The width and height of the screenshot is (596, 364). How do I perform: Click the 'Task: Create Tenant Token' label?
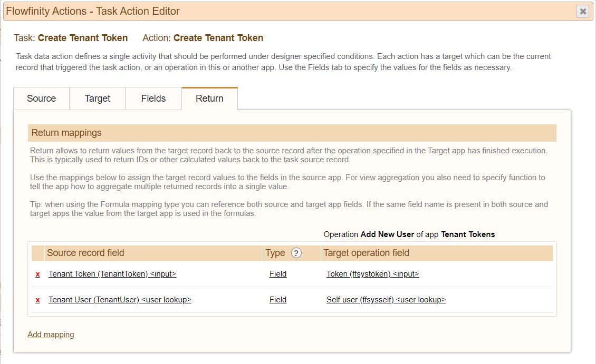coord(71,38)
